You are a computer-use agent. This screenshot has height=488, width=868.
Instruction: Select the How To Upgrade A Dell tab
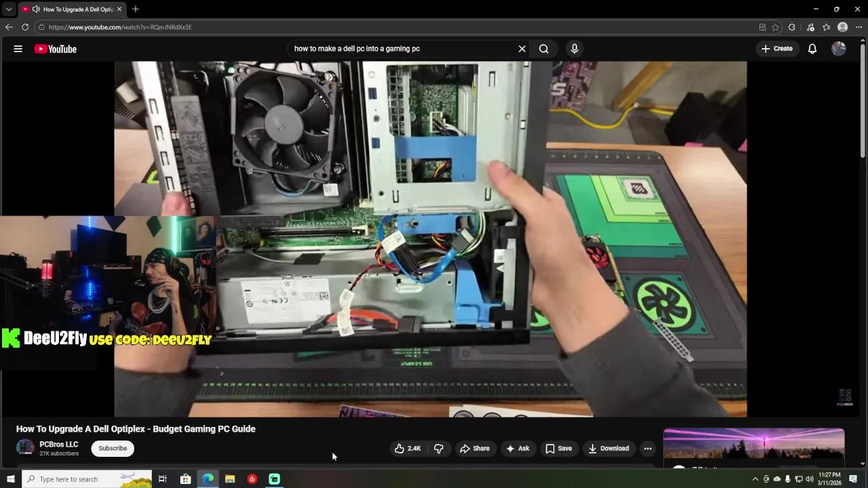click(x=72, y=9)
